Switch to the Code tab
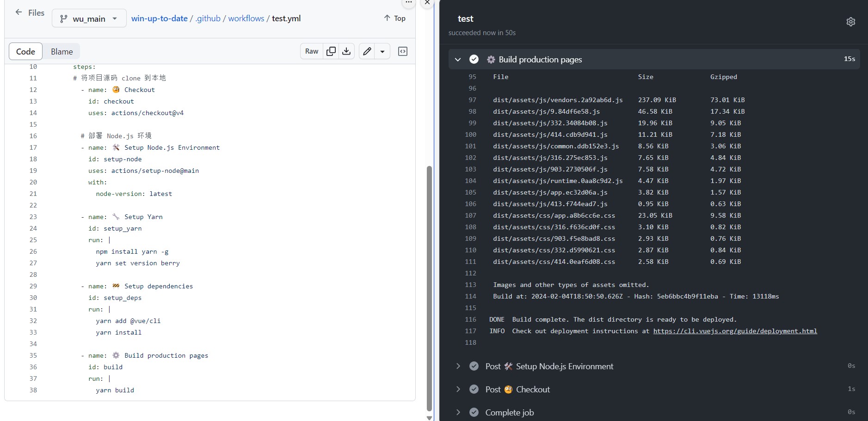Screen dimensions: 868x421 click(25, 51)
